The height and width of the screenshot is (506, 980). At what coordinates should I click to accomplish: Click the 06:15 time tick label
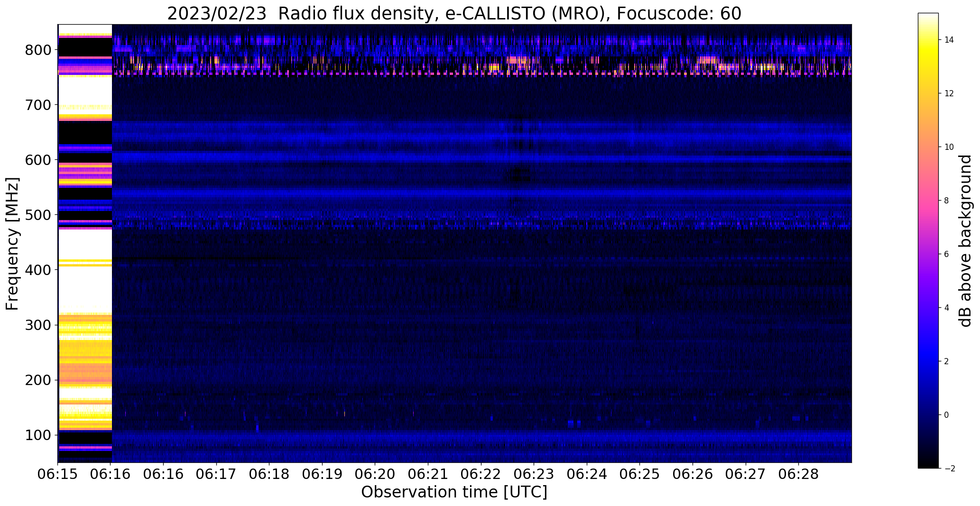58,474
